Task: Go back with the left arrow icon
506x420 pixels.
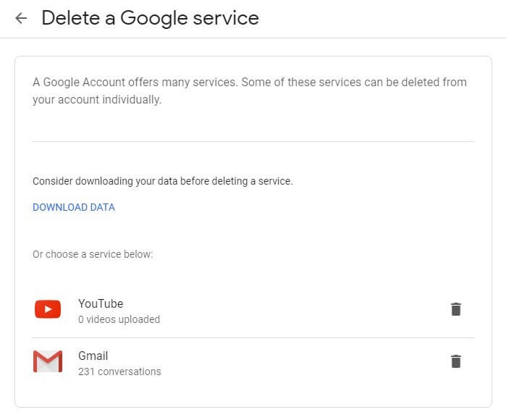Action: pyautogui.click(x=21, y=18)
